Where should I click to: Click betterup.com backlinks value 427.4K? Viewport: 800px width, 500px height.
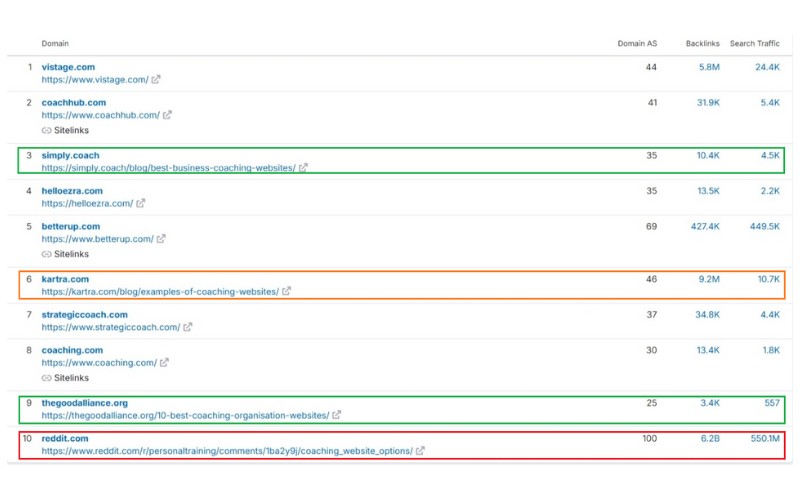705,227
